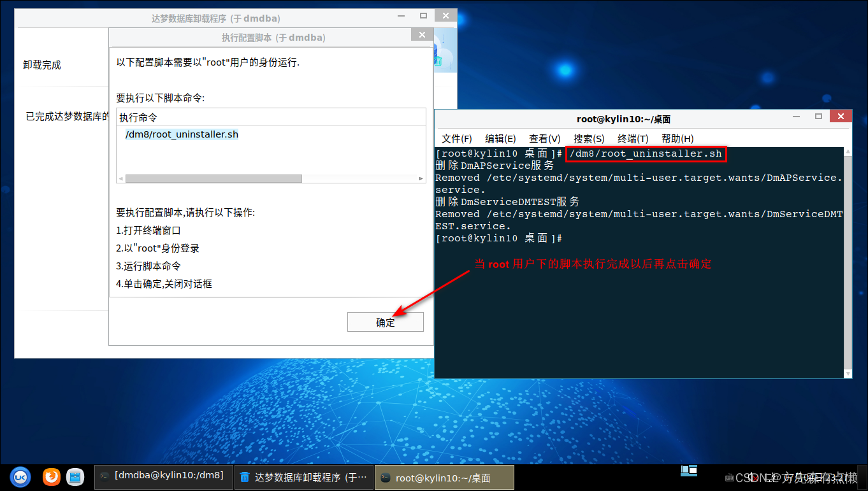The width and height of the screenshot is (868, 491).
Task: Click the 执行配置脚本 (于 dmdba) dialog title
Action: (273, 38)
